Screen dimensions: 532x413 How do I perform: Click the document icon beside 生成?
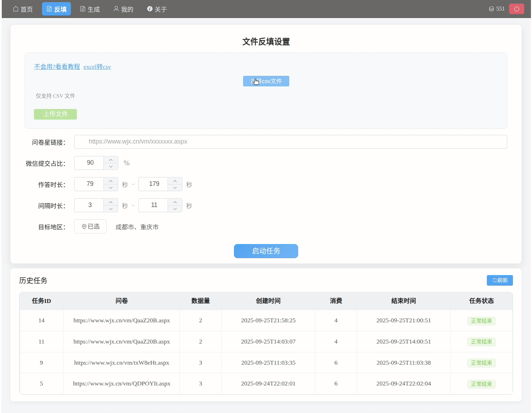[x=82, y=9]
